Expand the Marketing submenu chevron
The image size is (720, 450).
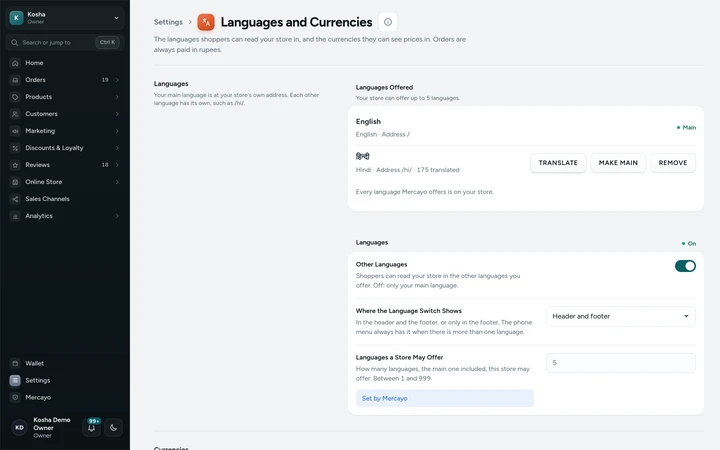coord(117,131)
